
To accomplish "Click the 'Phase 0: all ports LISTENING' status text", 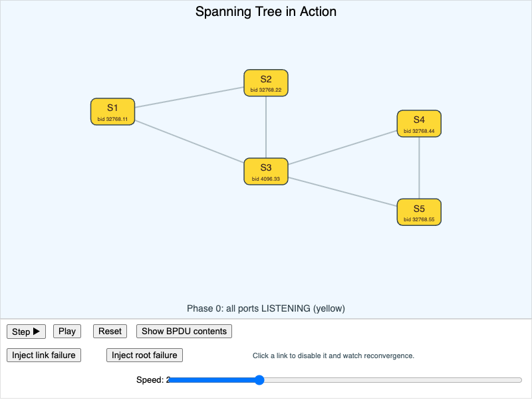I will [x=266, y=308].
